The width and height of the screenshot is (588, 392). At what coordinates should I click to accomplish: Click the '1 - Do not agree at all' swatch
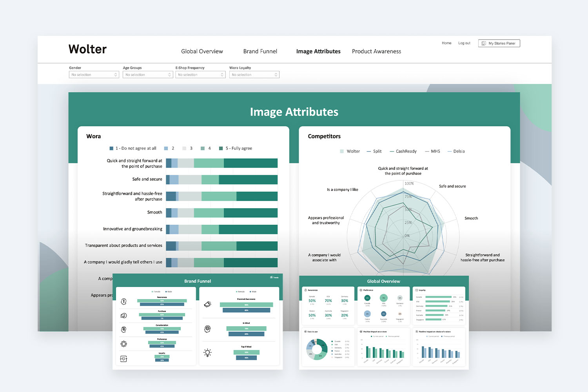click(x=111, y=148)
